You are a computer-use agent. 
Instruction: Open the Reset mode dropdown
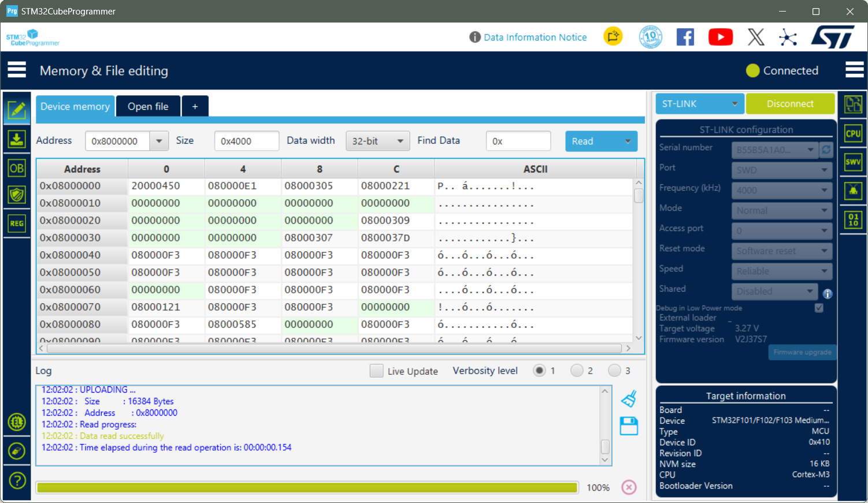tap(782, 251)
